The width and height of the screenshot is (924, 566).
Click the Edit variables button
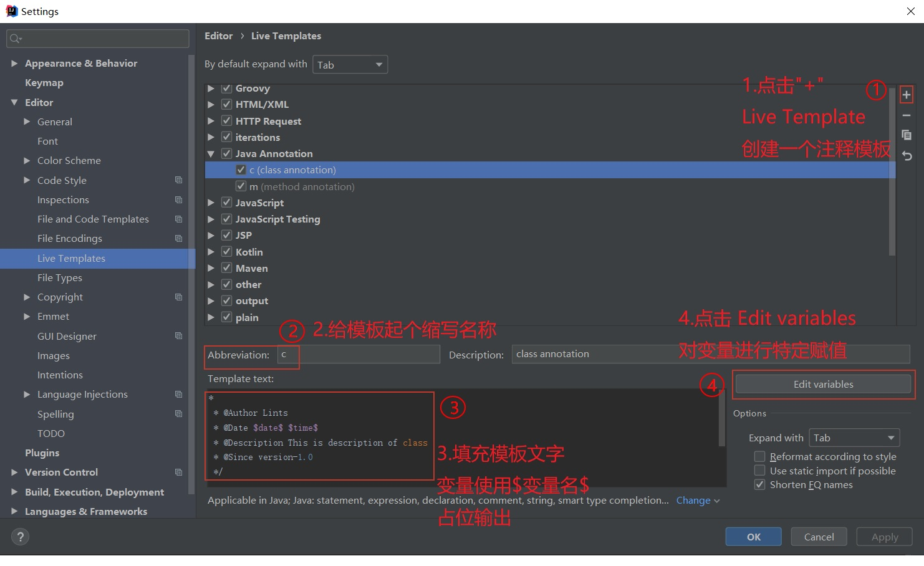click(x=822, y=384)
